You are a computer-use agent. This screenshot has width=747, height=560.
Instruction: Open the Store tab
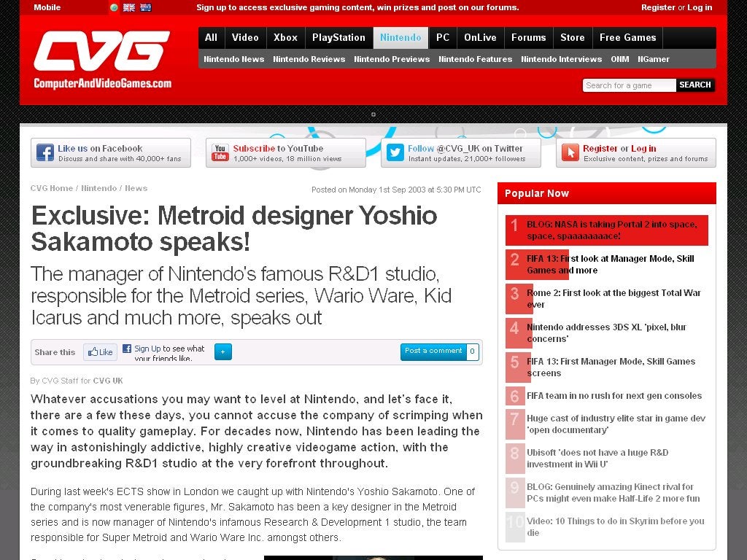click(x=572, y=38)
